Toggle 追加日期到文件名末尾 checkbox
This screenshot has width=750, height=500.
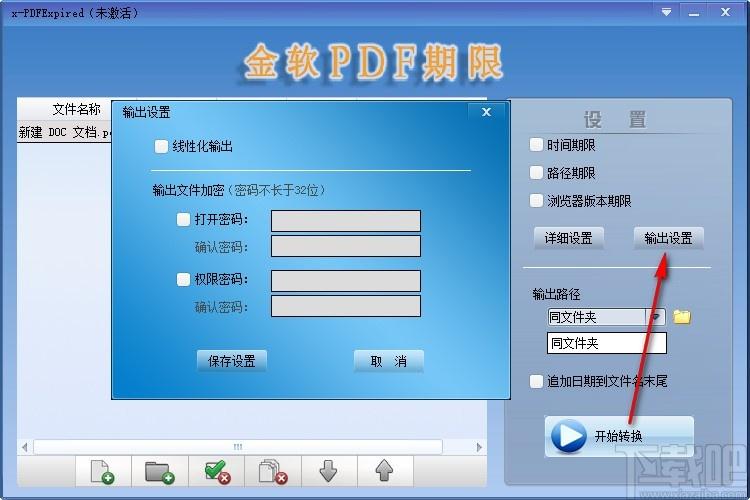536,381
